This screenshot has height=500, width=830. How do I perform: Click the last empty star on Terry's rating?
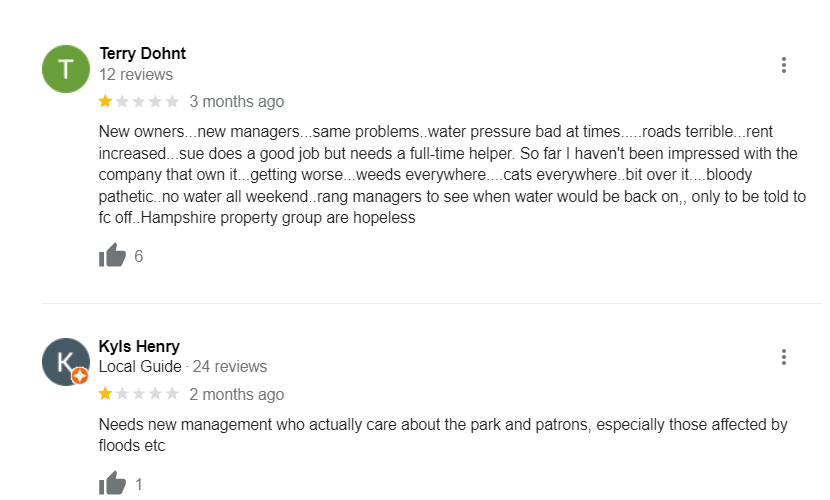[172, 101]
